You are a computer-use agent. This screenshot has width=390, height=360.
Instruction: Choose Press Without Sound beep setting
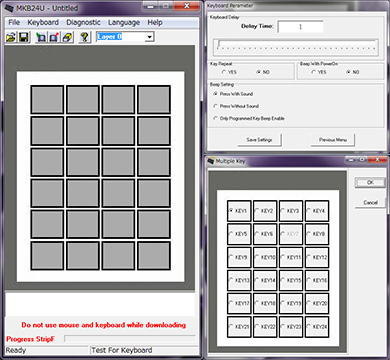click(215, 106)
